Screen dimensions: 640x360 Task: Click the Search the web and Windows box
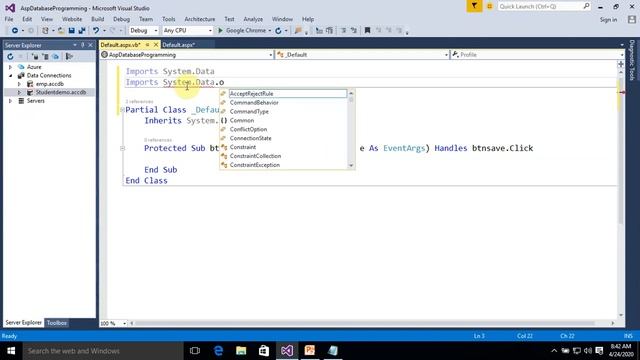[x=103, y=351]
